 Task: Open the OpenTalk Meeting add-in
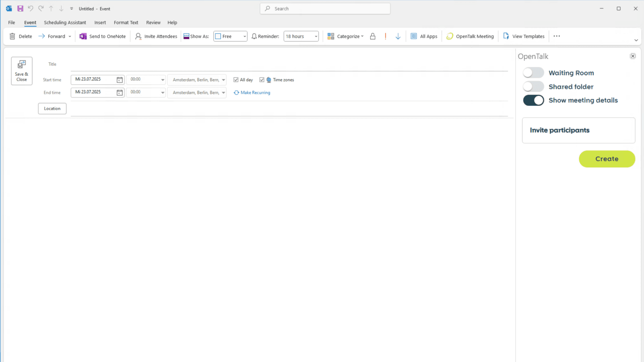[470, 36]
